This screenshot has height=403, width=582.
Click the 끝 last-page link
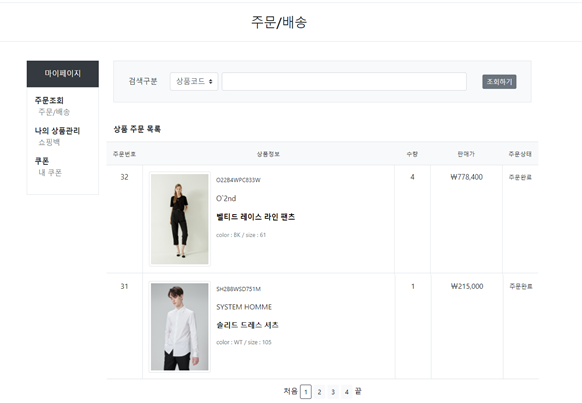pyautogui.click(x=358, y=391)
